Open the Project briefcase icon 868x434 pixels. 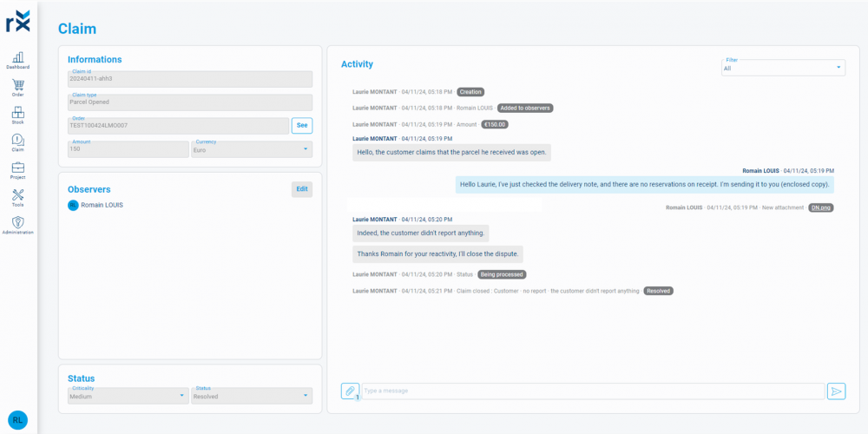click(x=17, y=170)
